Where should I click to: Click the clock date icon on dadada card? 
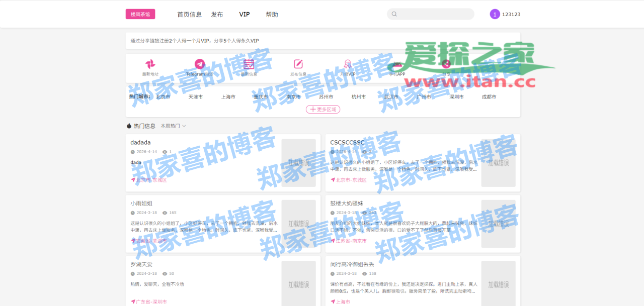click(133, 152)
